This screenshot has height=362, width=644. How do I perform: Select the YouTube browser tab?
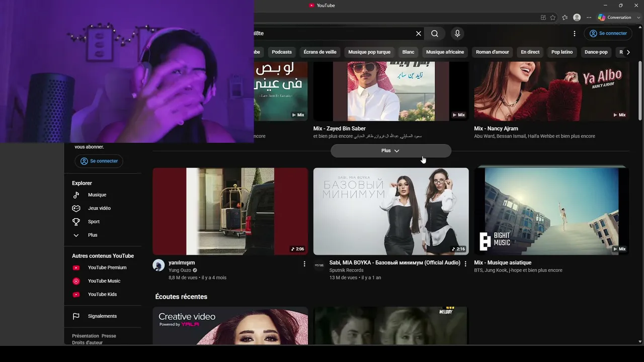[322, 6]
